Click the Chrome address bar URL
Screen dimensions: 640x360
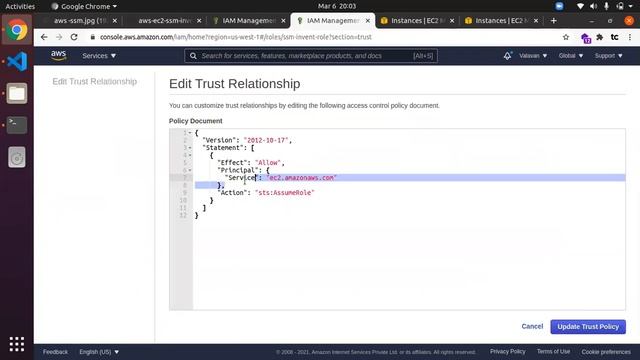[236, 37]
